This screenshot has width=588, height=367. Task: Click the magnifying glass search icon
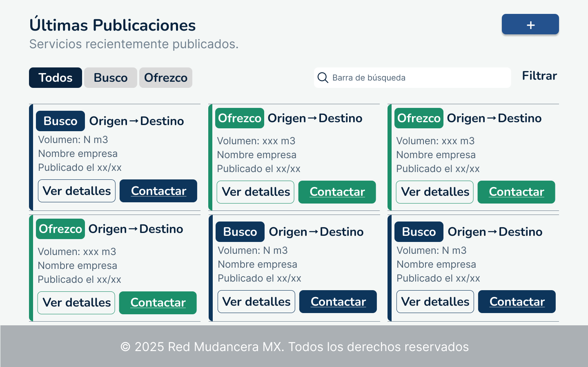click(323, 78)
